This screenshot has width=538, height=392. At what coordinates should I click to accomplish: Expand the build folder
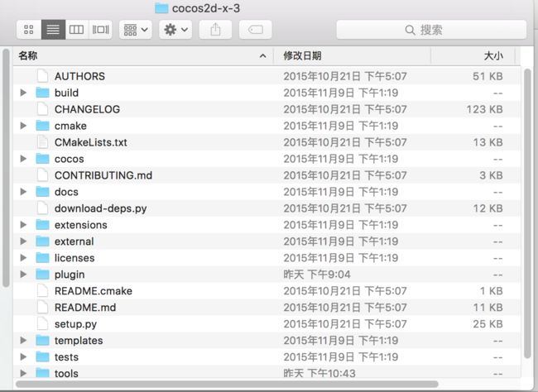[23, 93]
